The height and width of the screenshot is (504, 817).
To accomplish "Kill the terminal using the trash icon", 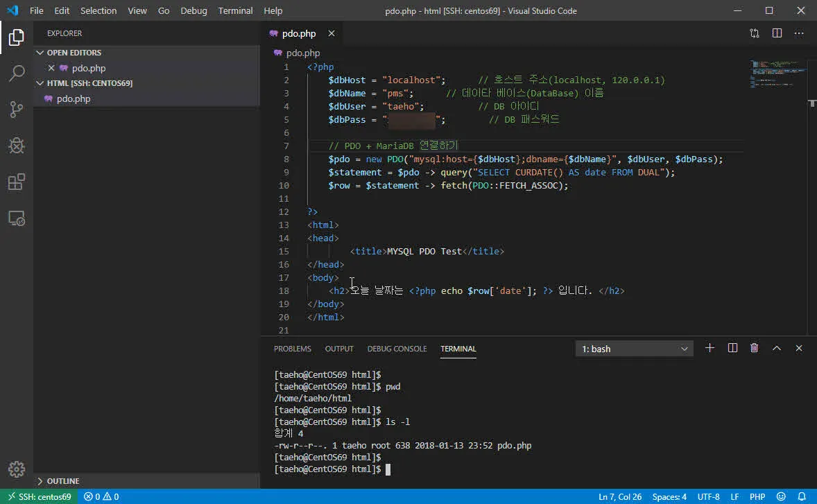I will coord(754,348).
